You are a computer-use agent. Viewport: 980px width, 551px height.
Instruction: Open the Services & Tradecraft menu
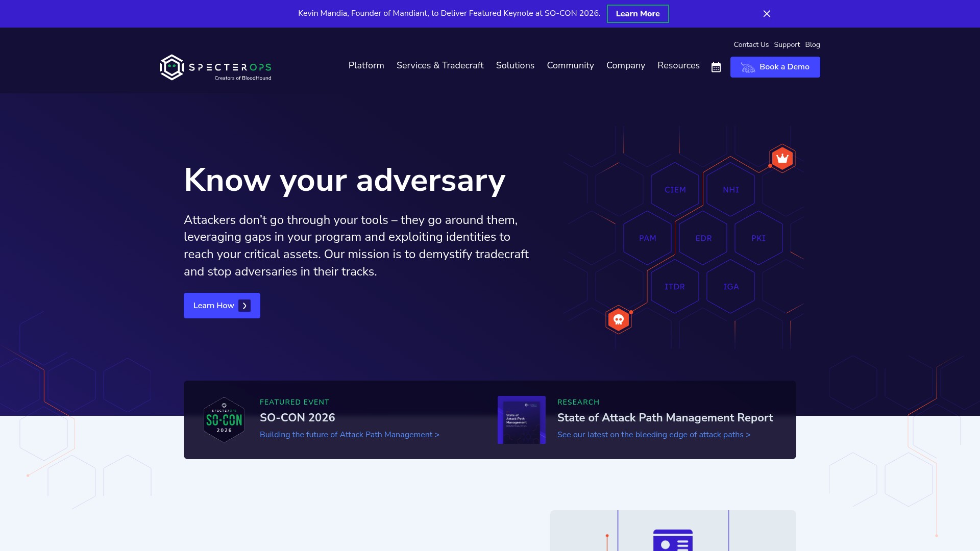tap(440, 65)
